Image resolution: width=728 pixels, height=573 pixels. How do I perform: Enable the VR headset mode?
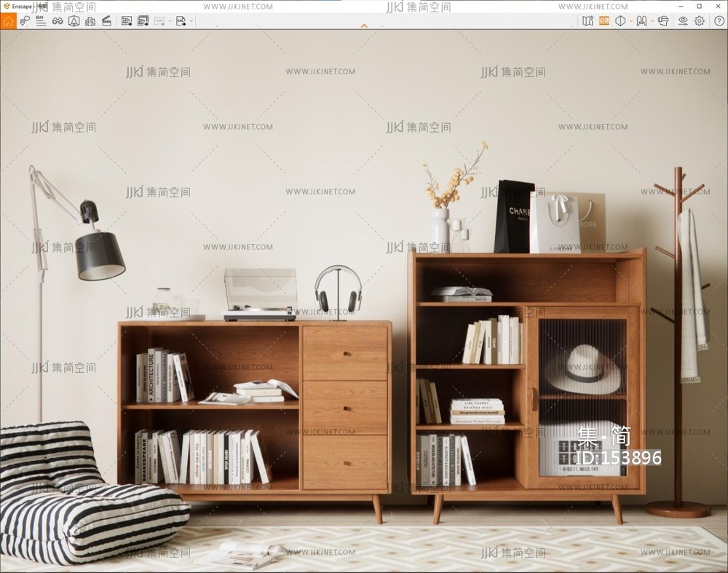click(x=663, y=21)
